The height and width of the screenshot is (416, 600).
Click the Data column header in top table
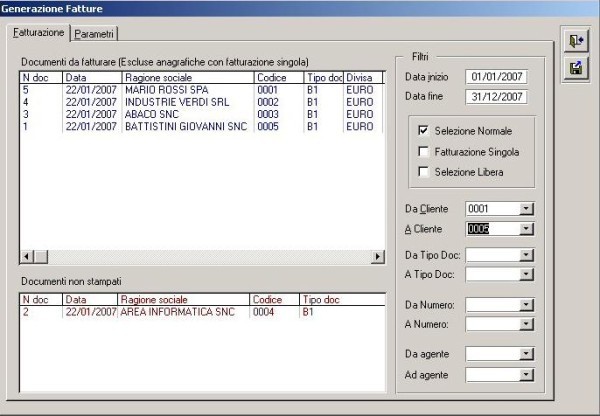tap(92, 78)
